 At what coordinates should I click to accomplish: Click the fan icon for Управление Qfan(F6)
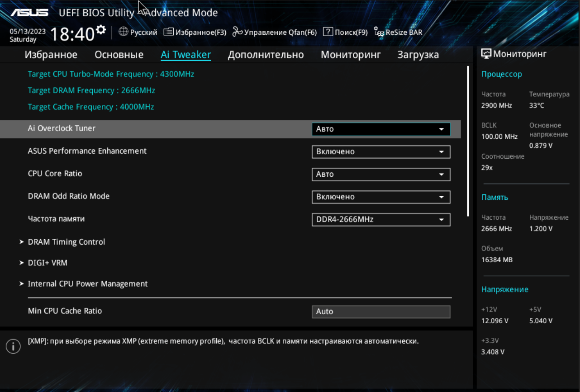pos(237,32)
